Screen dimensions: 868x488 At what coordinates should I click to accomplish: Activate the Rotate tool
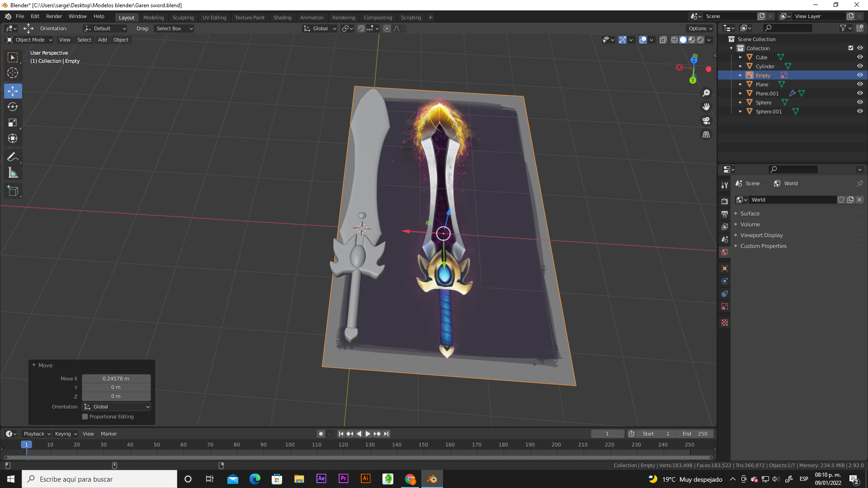pyautogui.click(x=13, y=107)
